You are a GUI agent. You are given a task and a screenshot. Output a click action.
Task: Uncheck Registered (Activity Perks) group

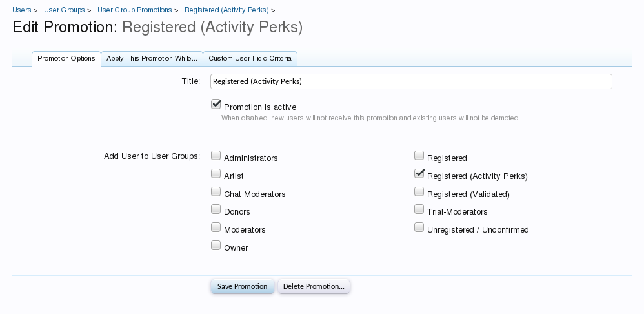tap(419, 174)
